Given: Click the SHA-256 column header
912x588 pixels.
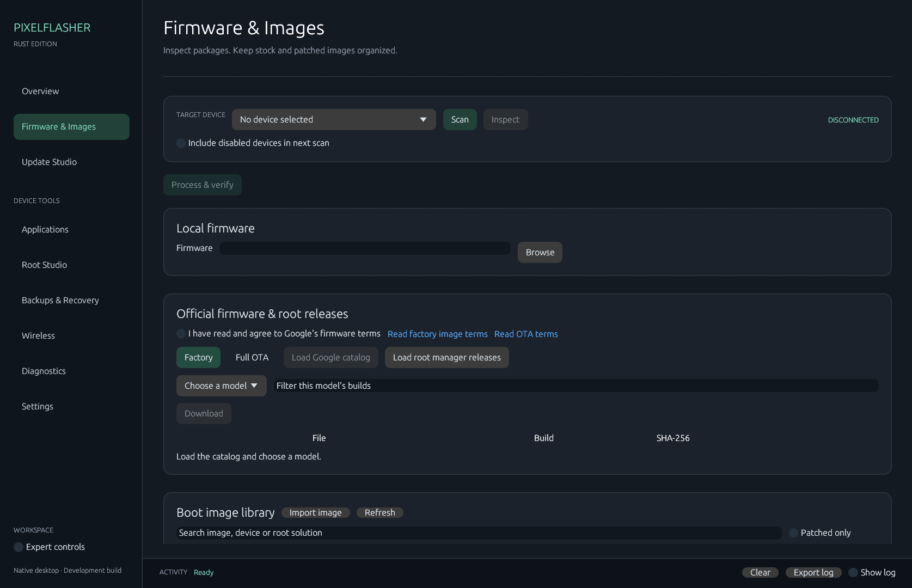Looking at the screenshot, I should (673, 438).
